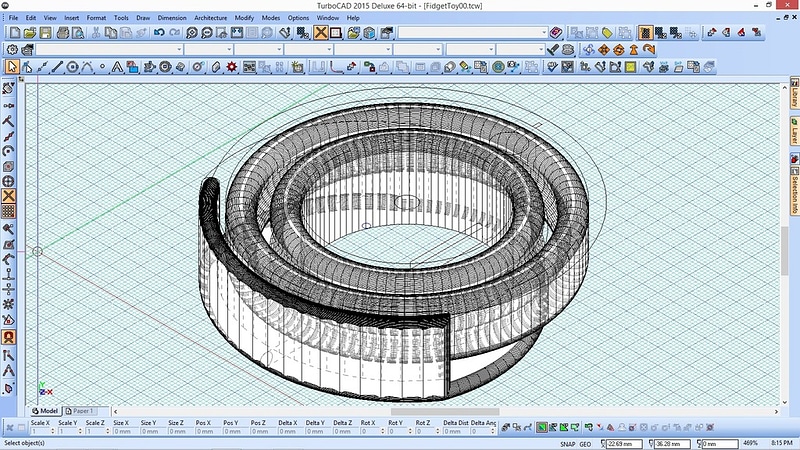Viewport: 800px width, 450px height.
Task: Click the Format Painter brush icon
Action: [553, 49]
